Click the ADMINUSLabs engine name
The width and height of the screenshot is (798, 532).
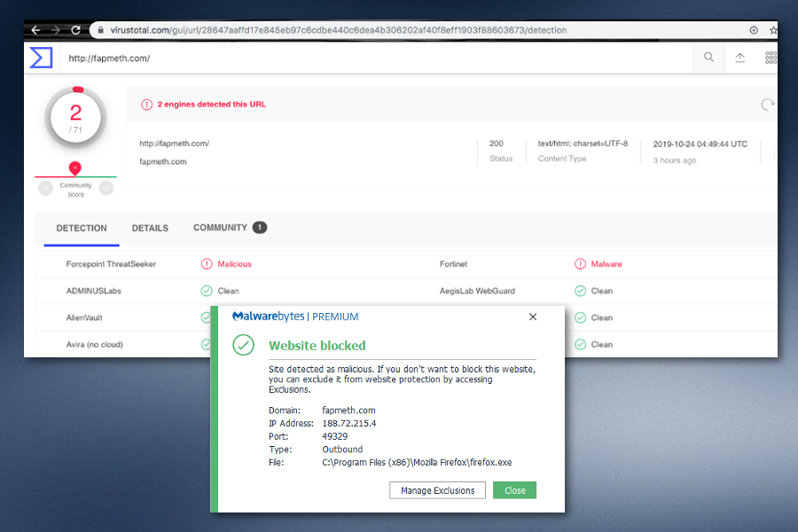[x=94, y=291]
